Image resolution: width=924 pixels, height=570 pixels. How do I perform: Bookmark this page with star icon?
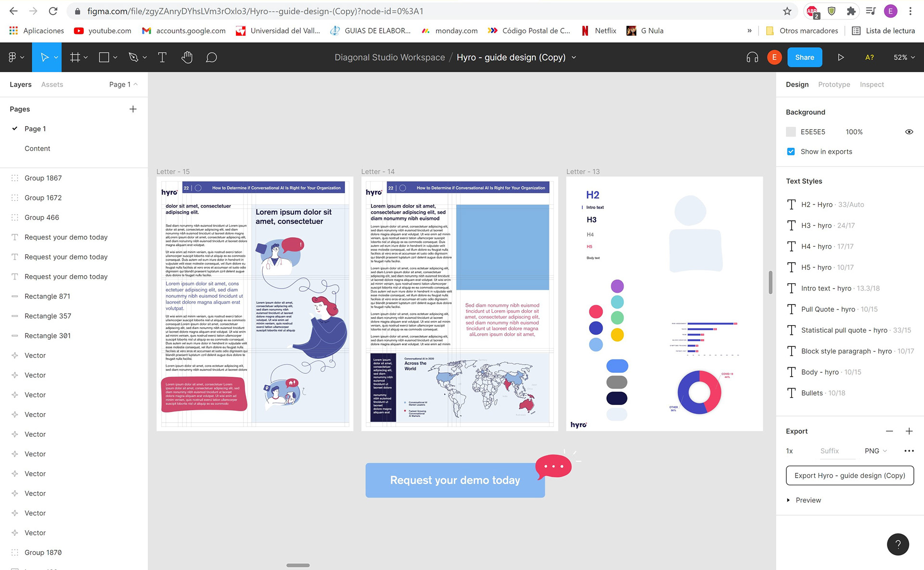click(x=787, y=11)
